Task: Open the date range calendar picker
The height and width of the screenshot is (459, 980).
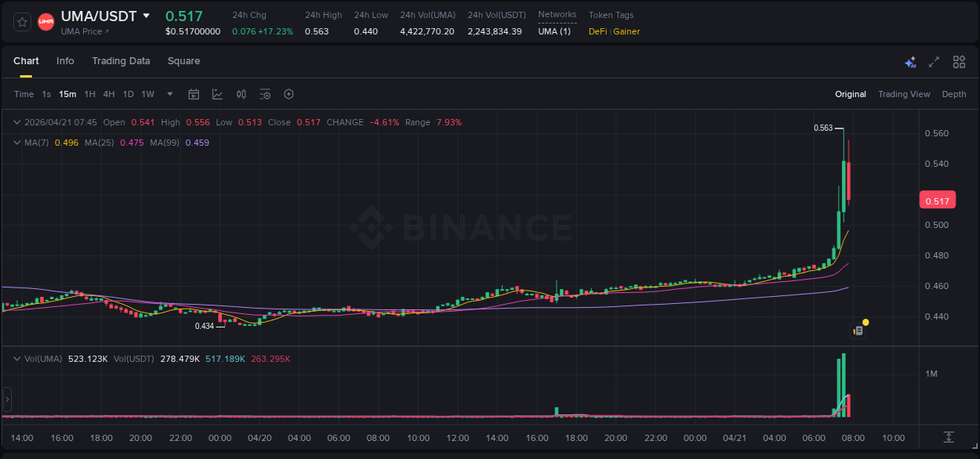Action: [x=194, y=94]
